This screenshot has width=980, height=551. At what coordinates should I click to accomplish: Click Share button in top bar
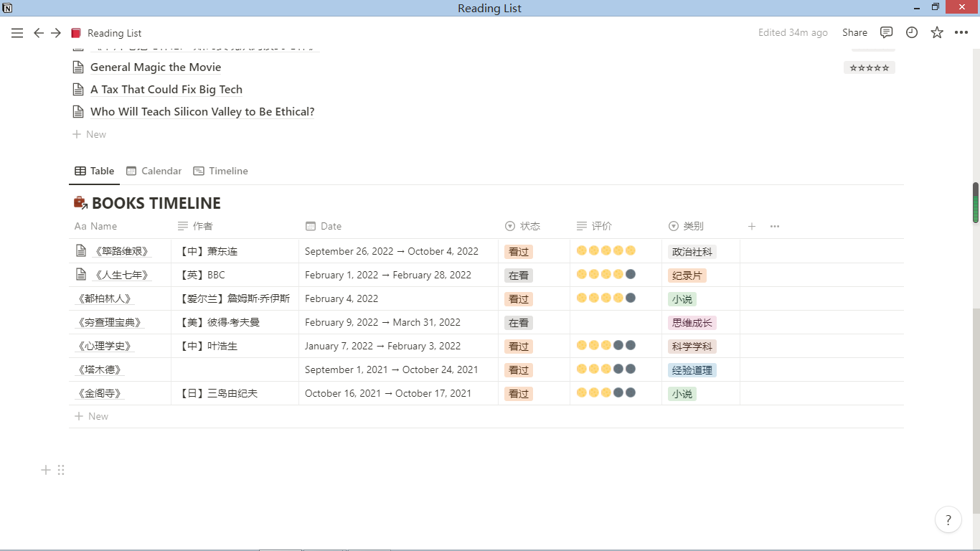(854, 33)
